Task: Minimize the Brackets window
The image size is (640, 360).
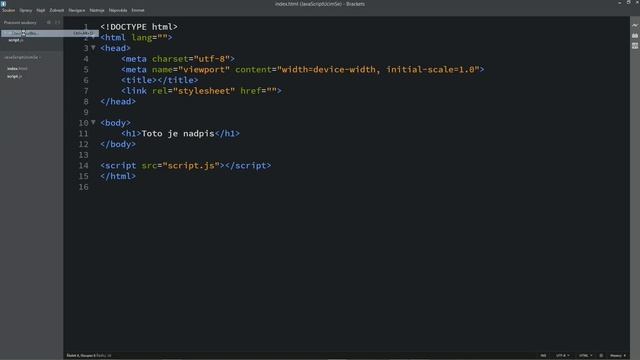Action: click(620, 3)
